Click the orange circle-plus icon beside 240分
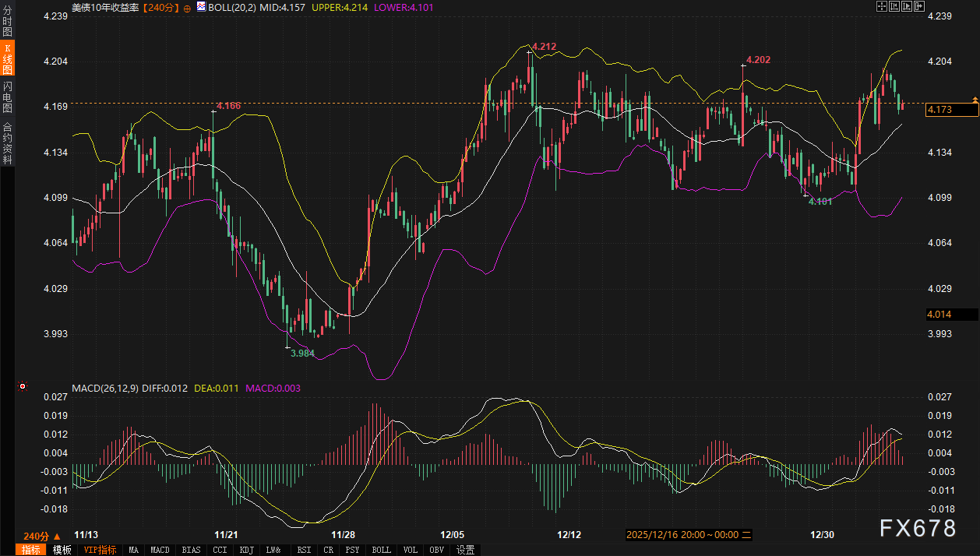This screenshot has width=980, height=556. pos(187,7)
